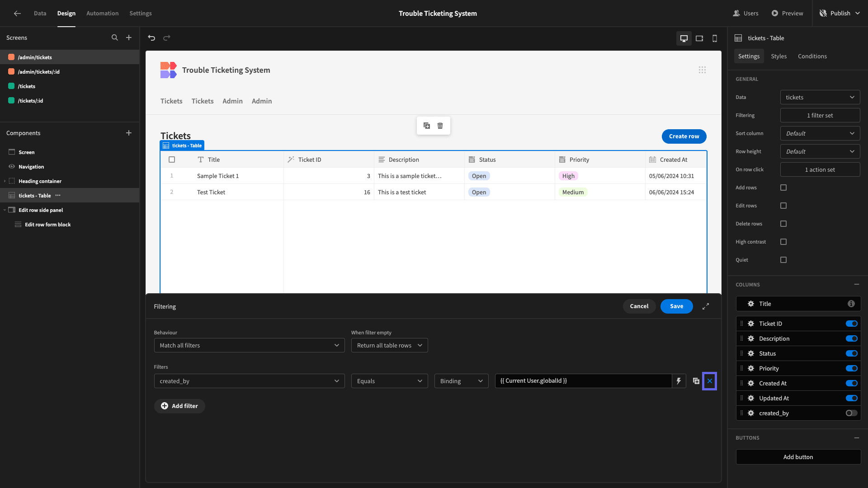Redo the last change
This screenshot has height=488, width=868.
click(x=167, y=38)
